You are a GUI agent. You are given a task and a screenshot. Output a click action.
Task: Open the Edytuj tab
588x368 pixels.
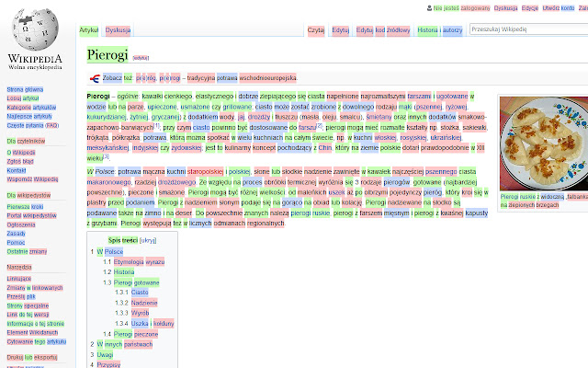[341, 30]
